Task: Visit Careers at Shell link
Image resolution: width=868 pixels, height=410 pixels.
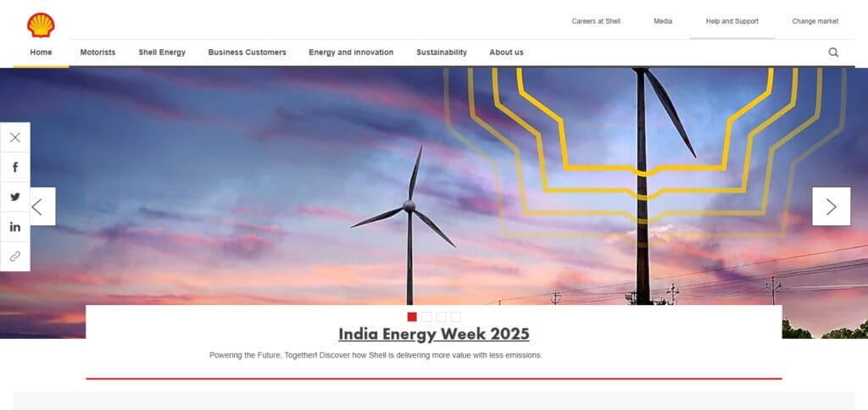Action: click(x=596, y=21)
